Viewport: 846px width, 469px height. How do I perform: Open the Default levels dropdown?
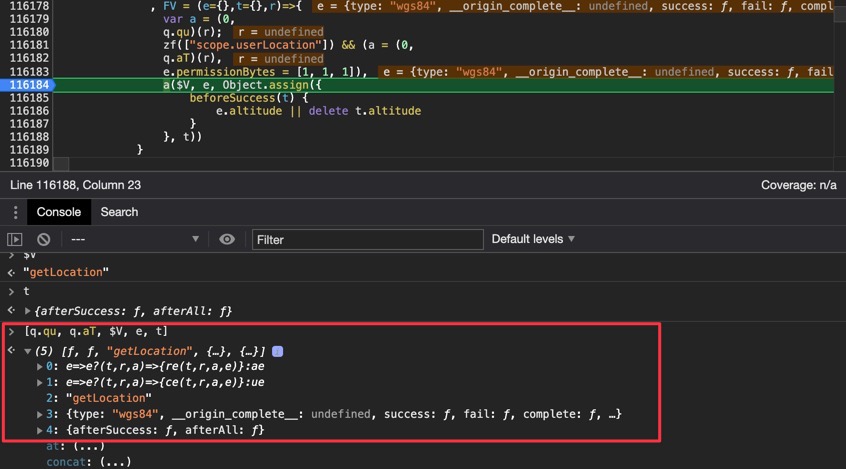point(533,239)
